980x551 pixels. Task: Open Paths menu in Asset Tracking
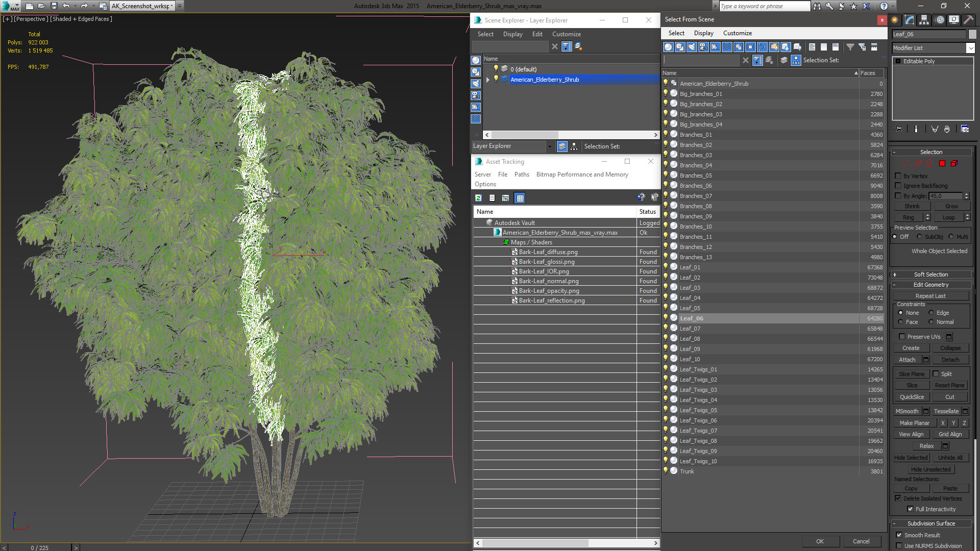pos(521,174)
